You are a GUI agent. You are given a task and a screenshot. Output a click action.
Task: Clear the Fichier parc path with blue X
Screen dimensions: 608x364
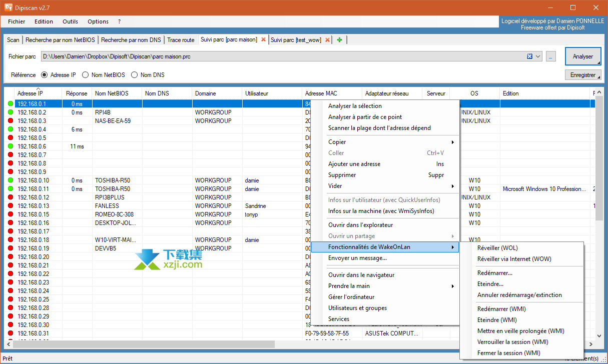[530, 56]
